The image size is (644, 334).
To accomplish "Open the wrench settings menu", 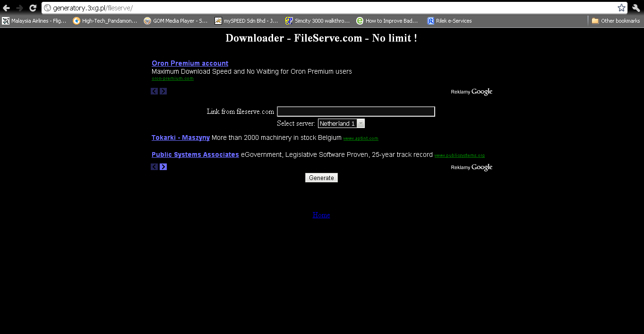I will (635, 8).
